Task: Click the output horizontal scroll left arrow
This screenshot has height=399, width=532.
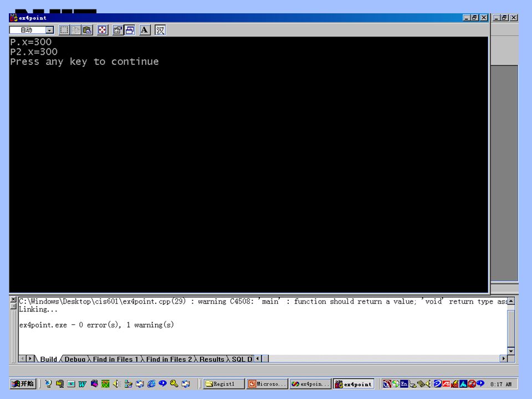Action: [x=258, y=359]
